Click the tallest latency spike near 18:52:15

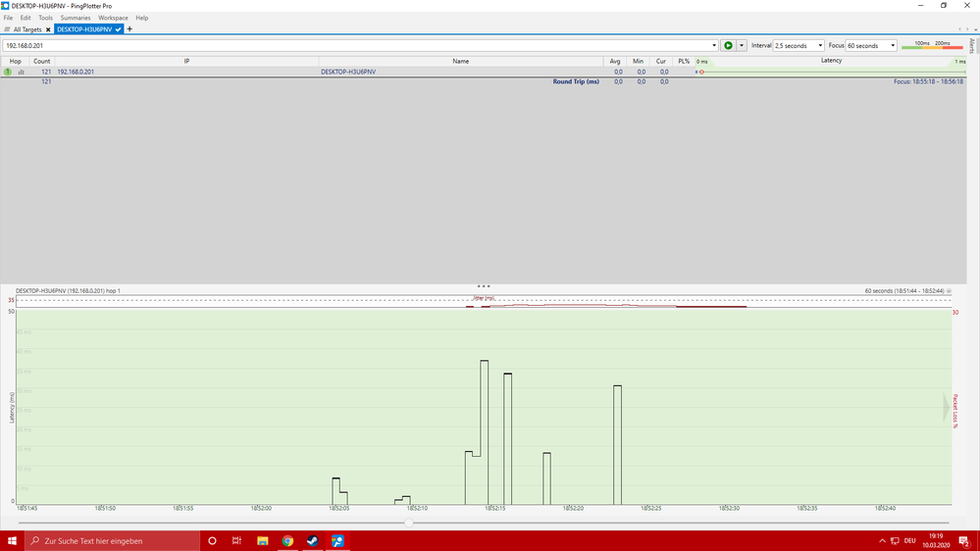point(485,432)
